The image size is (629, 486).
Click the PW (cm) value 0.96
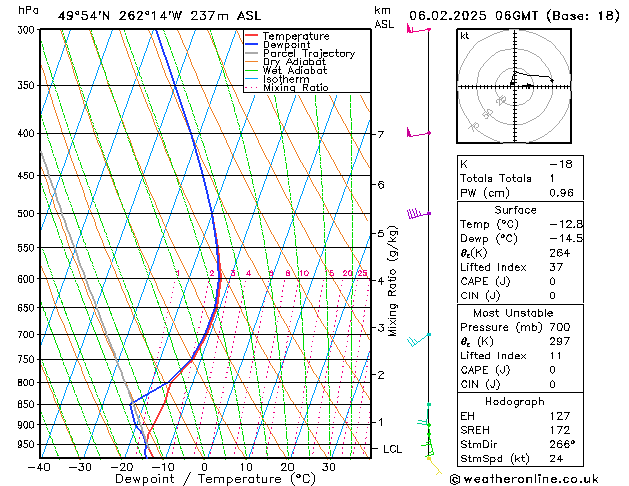(561, 192)
